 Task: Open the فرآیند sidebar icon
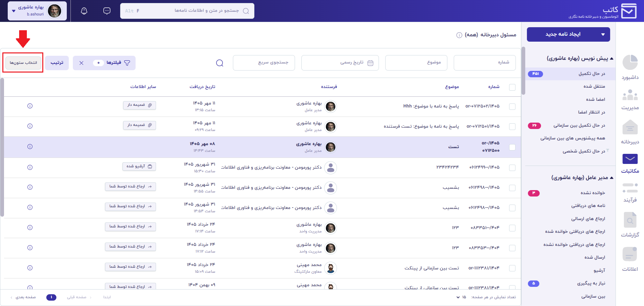coord(630,188)
